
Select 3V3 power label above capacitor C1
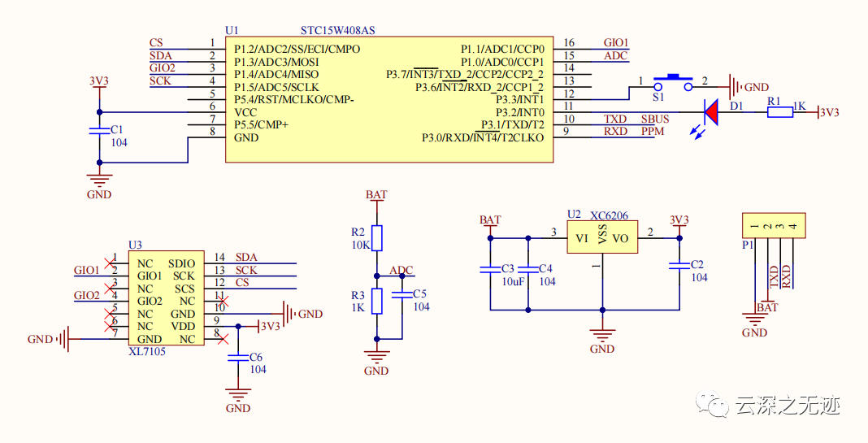[x=99, y=80]
